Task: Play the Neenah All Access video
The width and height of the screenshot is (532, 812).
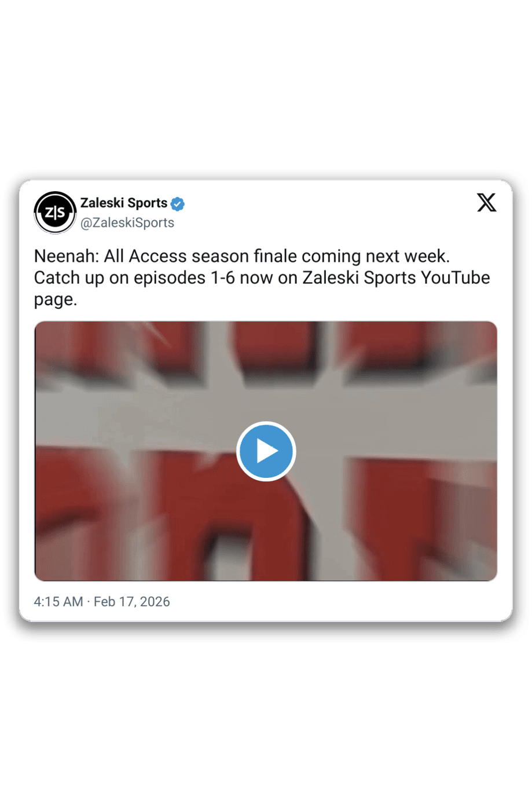Action: point(266,451)
